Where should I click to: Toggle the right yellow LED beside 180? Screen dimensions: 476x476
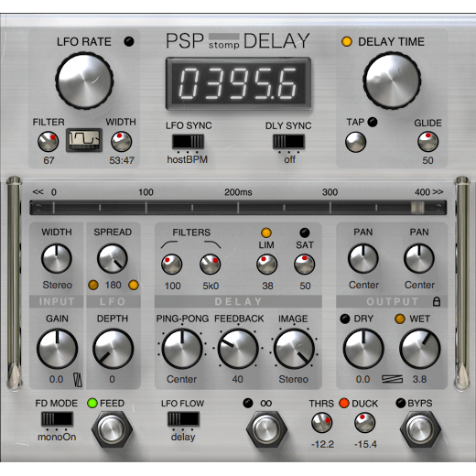134,285
